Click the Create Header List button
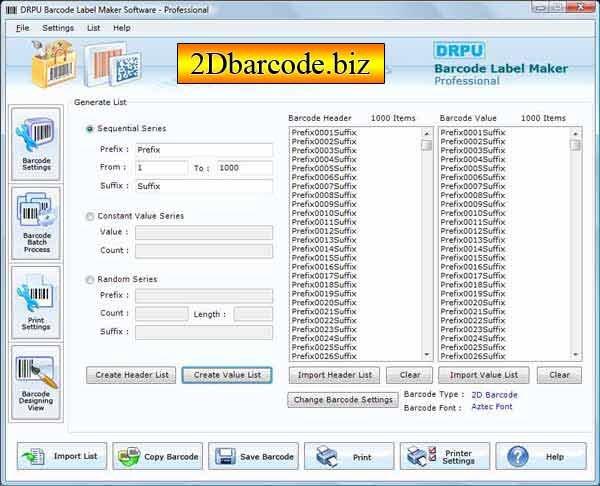The width and height of the screenshot is (600, 486). tap(131, 375)
